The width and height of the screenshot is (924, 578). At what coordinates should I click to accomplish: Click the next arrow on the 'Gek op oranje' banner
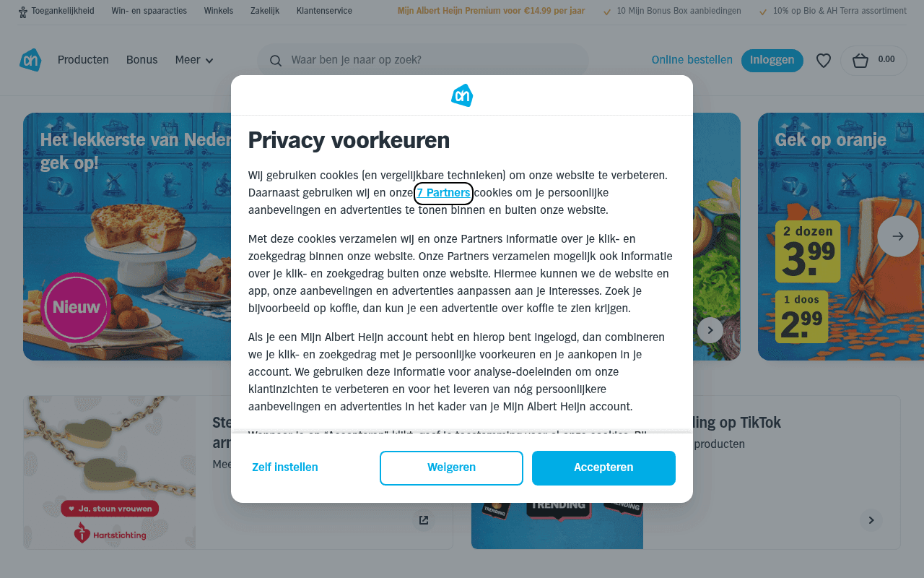point(897,236)
